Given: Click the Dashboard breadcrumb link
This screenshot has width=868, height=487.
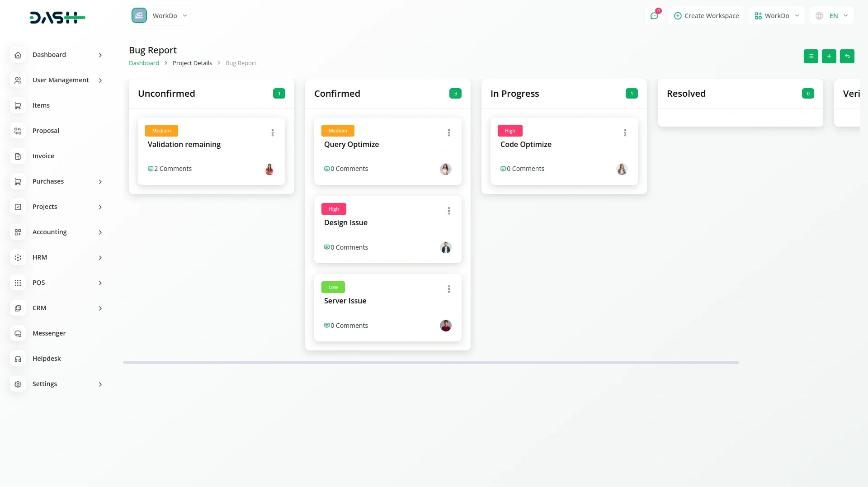Looking at the screenshot, I should (x=144, y=63).
